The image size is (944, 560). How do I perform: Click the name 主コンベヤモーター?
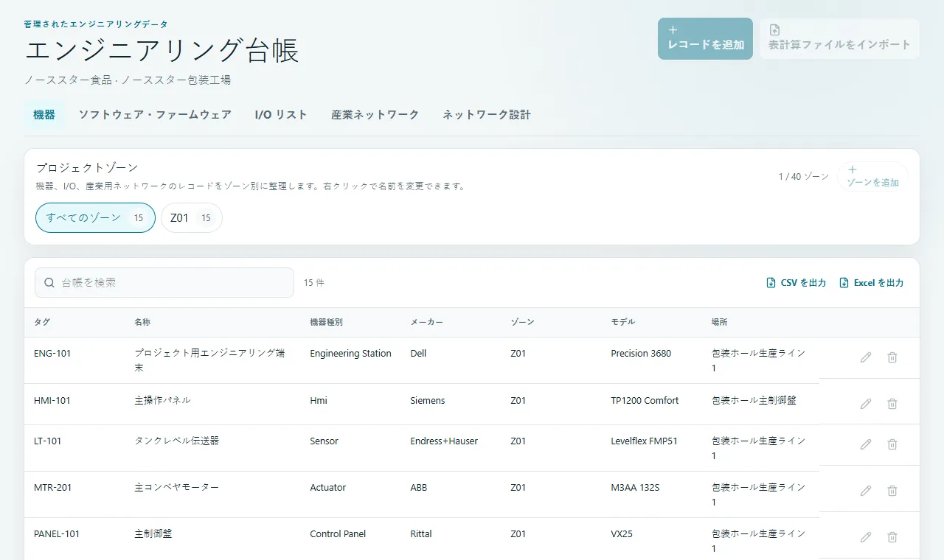(x=176, y=488)
